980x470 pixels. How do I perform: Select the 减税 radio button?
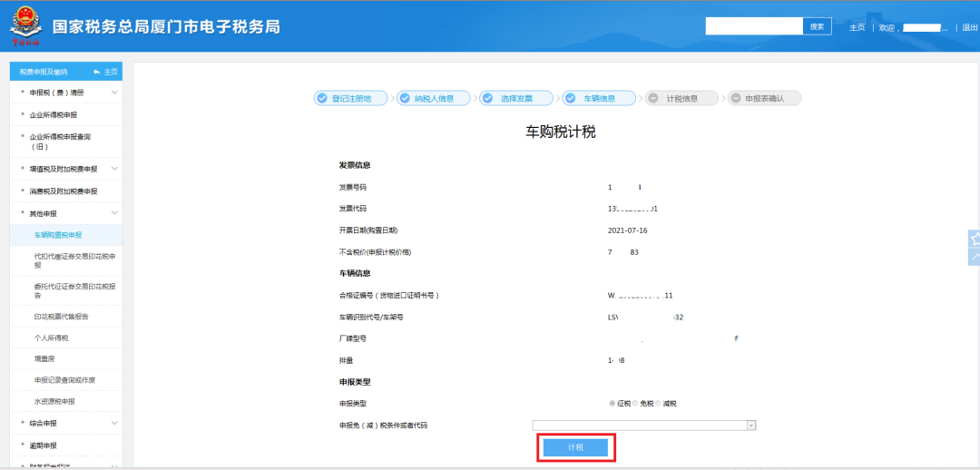[x=659, y=403]
